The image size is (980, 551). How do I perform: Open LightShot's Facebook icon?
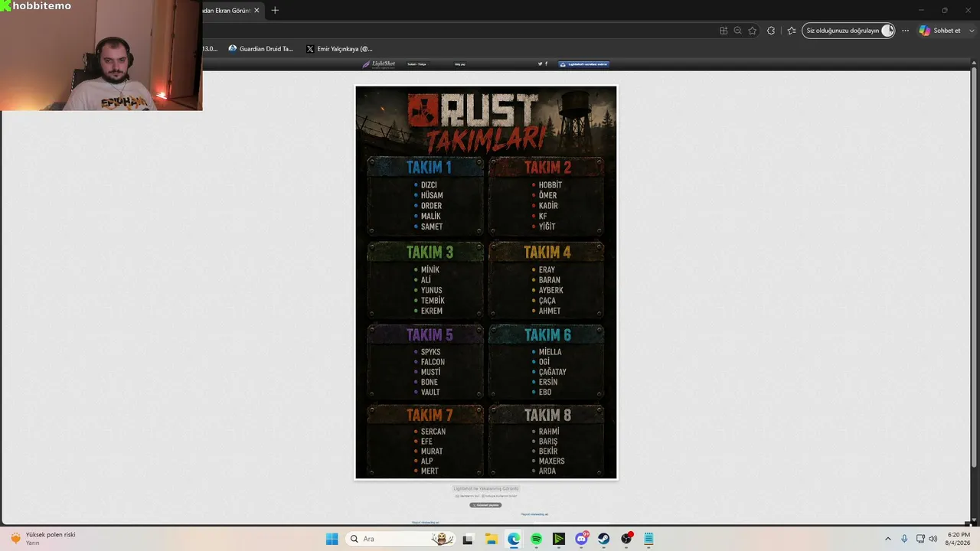pyautogui.click(x=546, y=64)
